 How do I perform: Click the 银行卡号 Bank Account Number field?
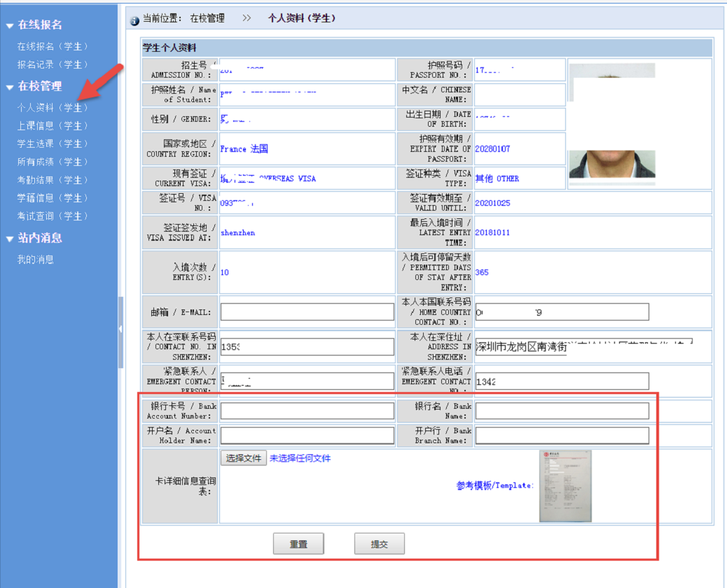coord(307,411)
